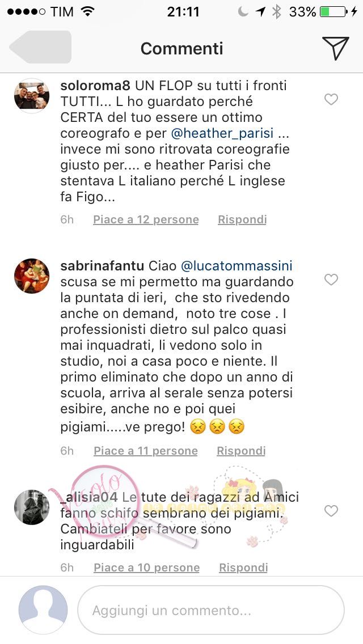Reply to sabrinafantu's comment via Rispondi
The image size is (363, 644).
coord(241,451)
